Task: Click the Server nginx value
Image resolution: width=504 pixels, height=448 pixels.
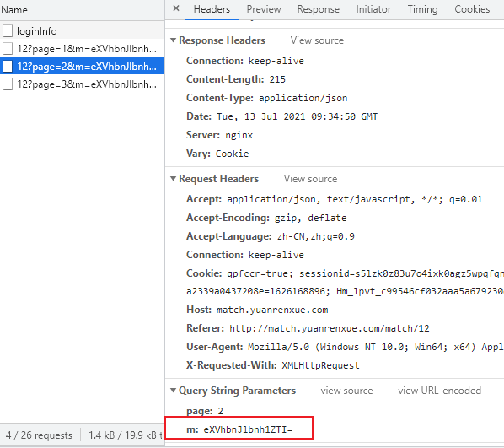Action: (x=239, y=135)
